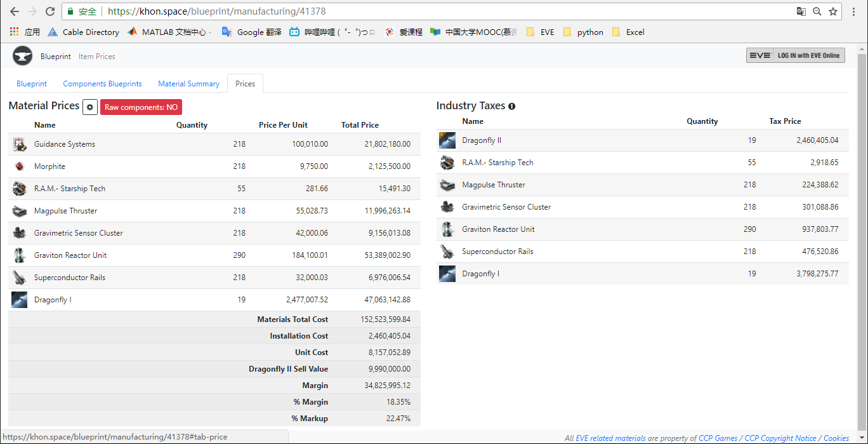Open Material Prices settings gear
The image size is (868, 444).
click(x=90, y=107)
